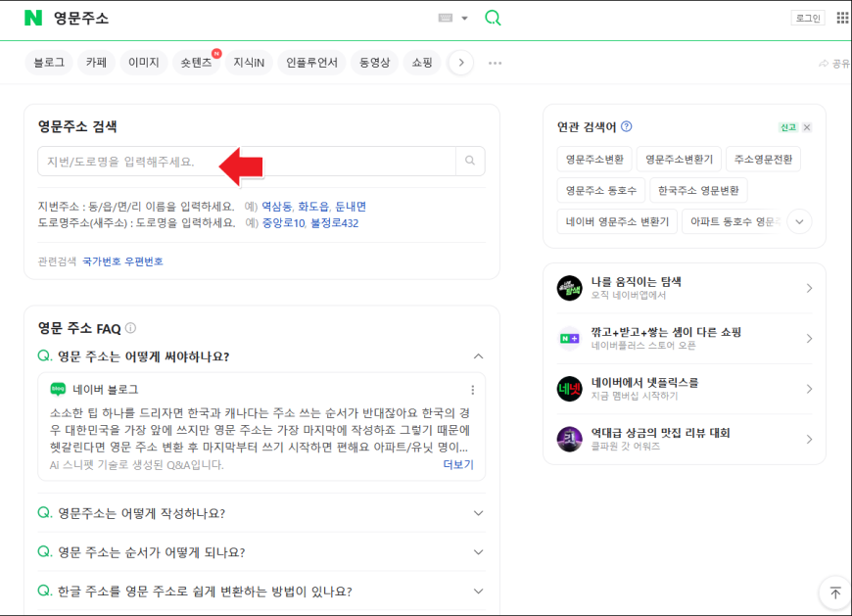
Task: Open the 네이버에서 넷플릭스를 title
Action: coord(645,382)
